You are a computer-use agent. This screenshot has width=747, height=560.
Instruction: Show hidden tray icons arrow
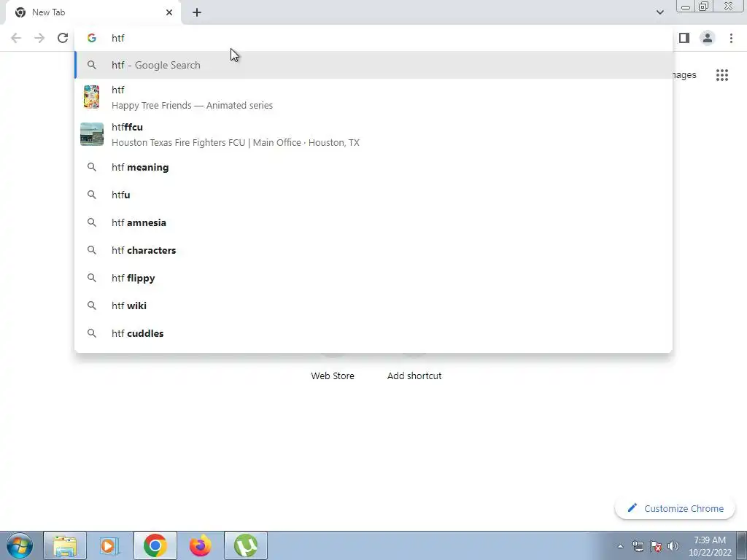click(620, 546)
